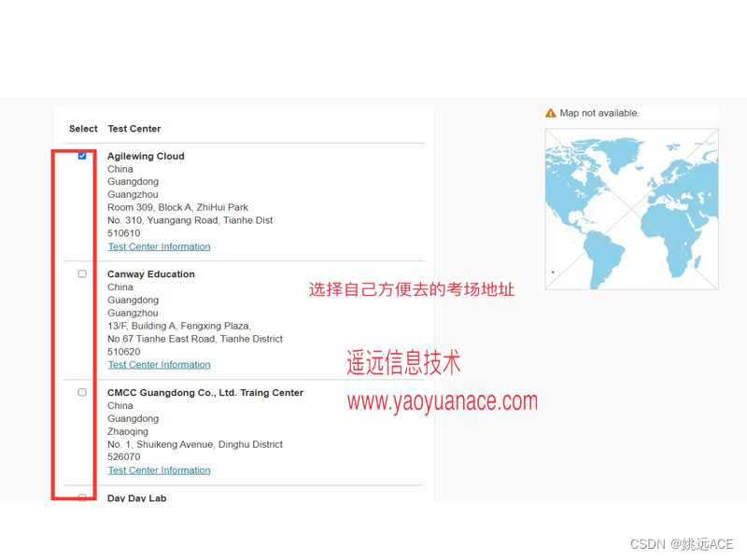Click the world map placeholder image
The image size is (747, 560).
(632, 209)
